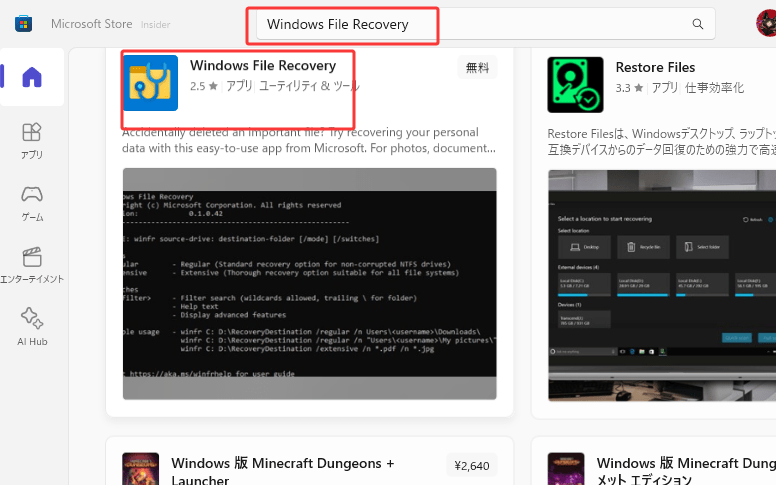Open the Restore Files title link
This screenshot has width=776, height=485.
click(655, 67)
